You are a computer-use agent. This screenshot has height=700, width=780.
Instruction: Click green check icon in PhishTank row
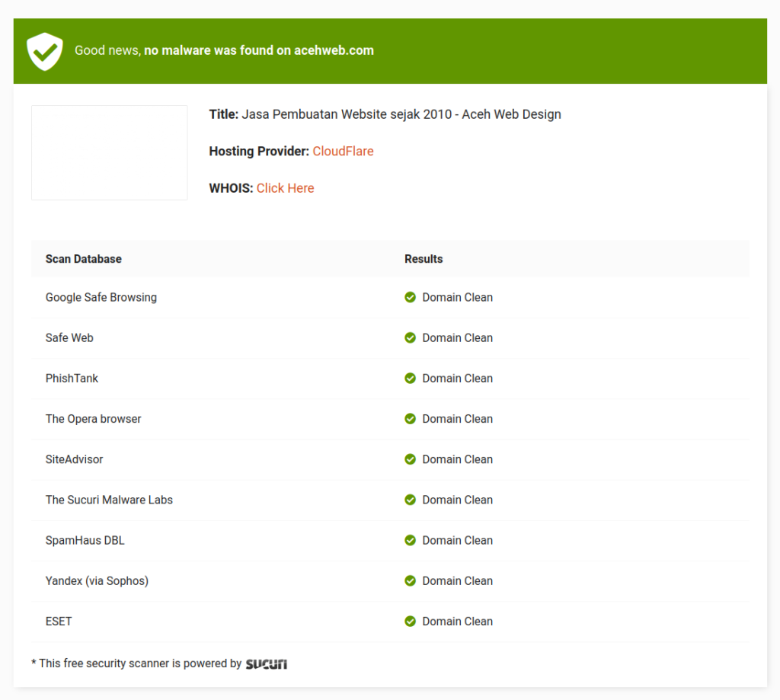click(410, 378)
